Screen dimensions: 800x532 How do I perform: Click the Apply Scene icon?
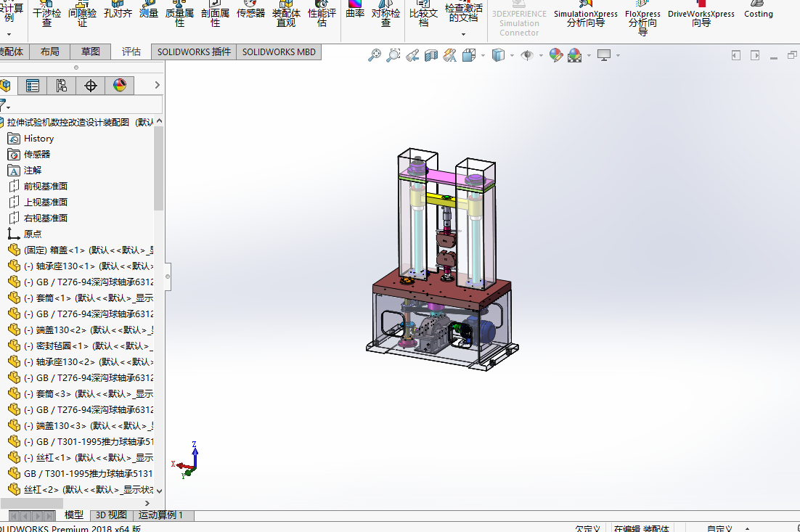coord(574,55)
